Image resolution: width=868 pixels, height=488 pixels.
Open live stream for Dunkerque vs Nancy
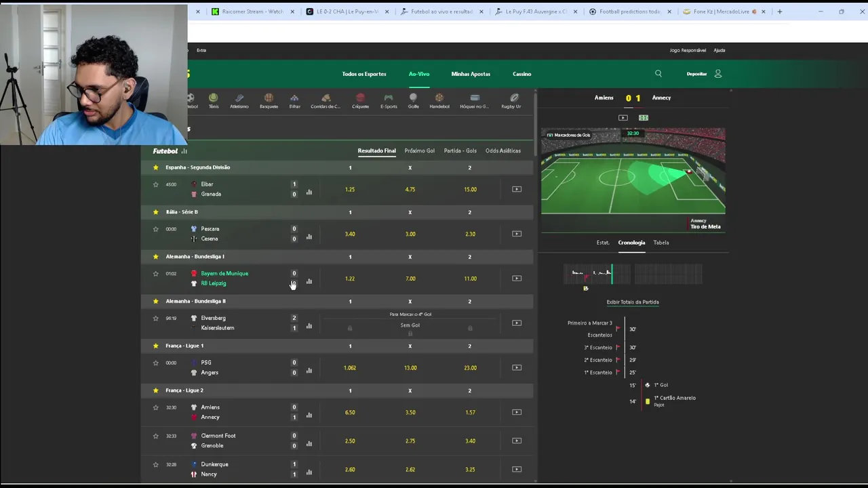[x=517, y=469]
